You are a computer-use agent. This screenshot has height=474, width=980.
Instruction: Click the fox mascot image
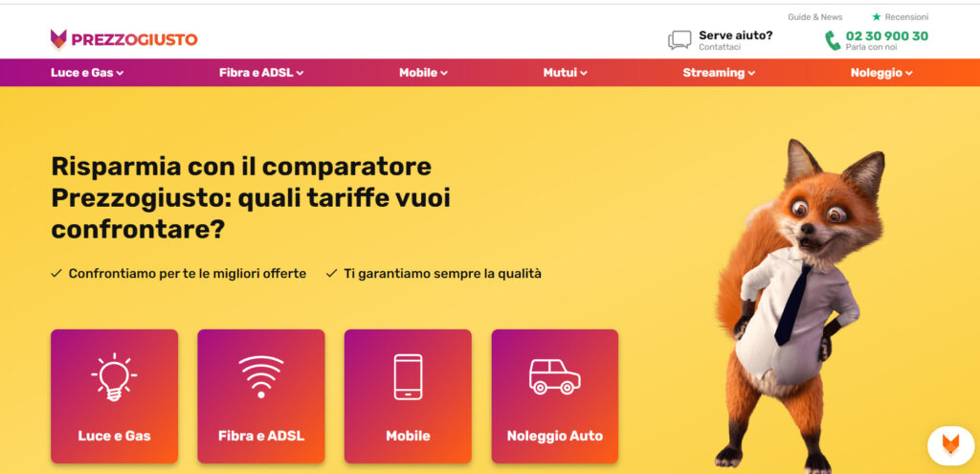click(801, 305)
